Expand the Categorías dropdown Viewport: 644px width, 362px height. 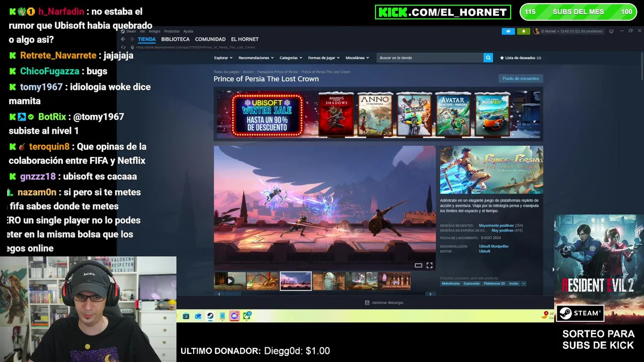coord(291,58)
